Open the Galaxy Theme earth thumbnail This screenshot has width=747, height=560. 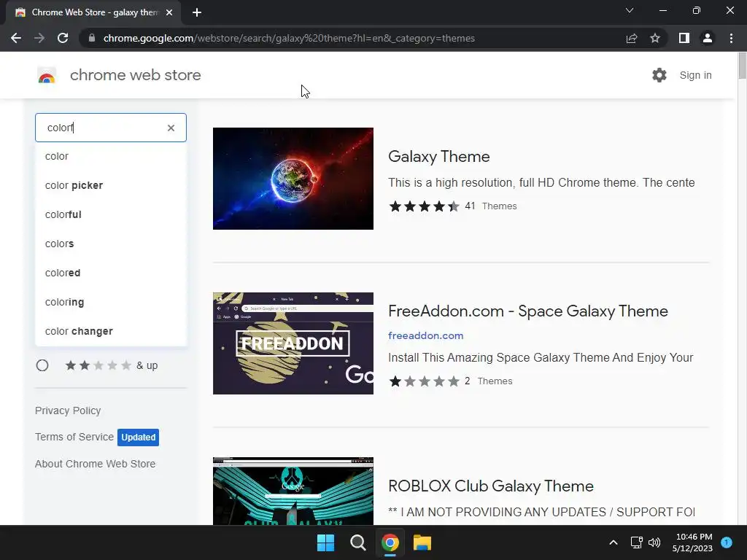pyautogui.click(x=293, y=179)
